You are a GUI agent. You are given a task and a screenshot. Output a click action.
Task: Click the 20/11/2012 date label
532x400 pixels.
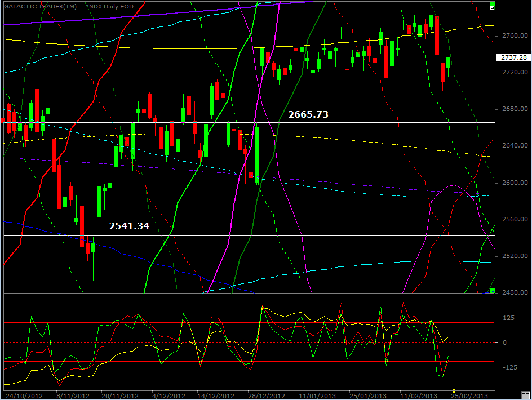tap(120, 396)
